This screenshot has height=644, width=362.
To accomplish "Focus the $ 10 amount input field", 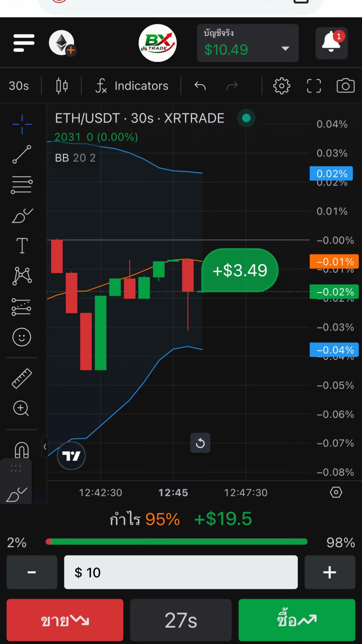I will (181, 572).
